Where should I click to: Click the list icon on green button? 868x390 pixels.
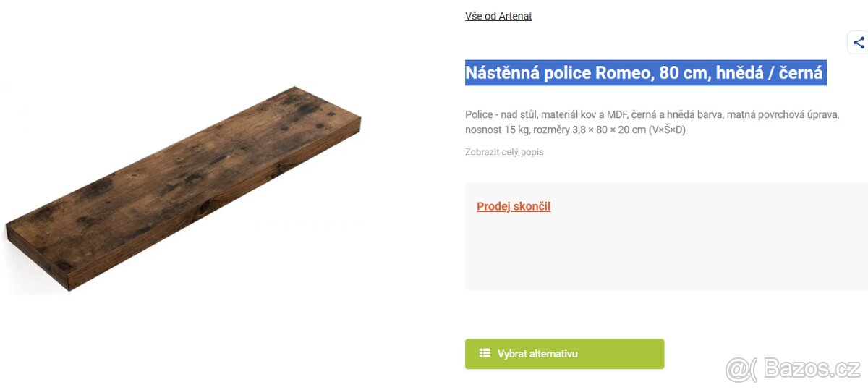[x=485, y=354]
